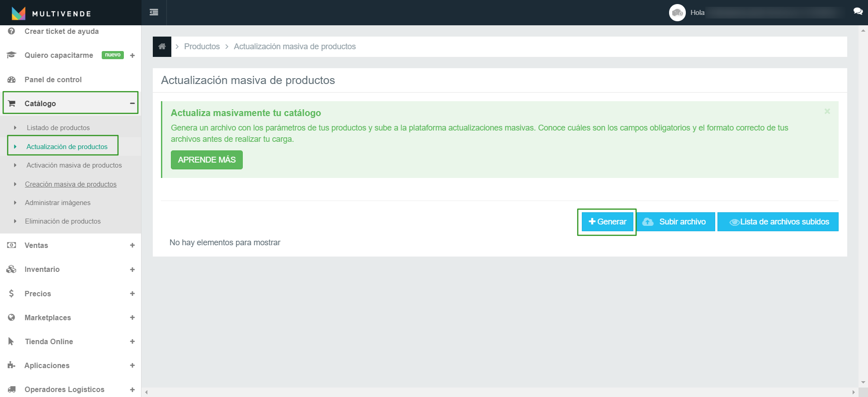The width and height of the screenshot is (868, 397).
Task: Click the Panel de control dashboard icon
Action: [12, 79]
